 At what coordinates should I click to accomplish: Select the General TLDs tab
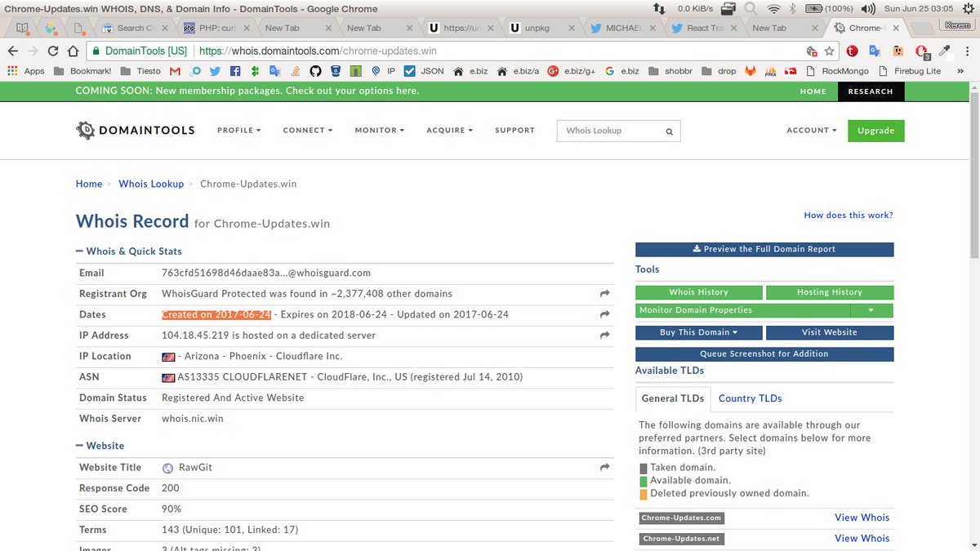(x=673, y=398)
